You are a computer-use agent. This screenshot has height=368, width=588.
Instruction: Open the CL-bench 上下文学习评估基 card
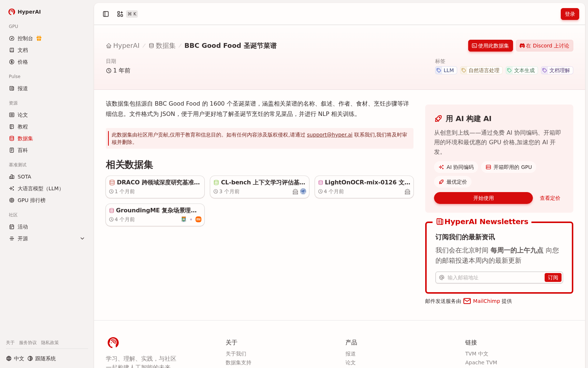[x=259, y=187]
